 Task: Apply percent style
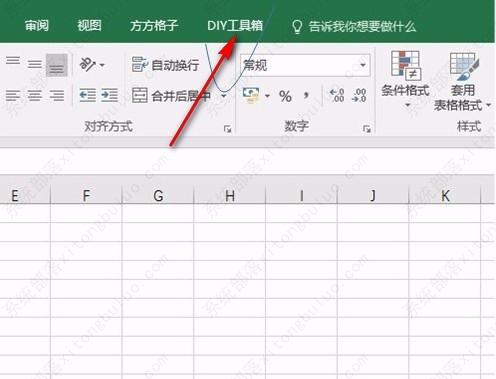pos(285,96)
